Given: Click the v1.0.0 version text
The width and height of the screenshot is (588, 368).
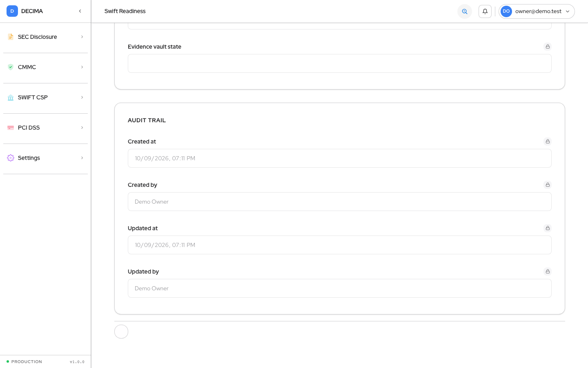Looking at the screenshot, I should (77, 361).
